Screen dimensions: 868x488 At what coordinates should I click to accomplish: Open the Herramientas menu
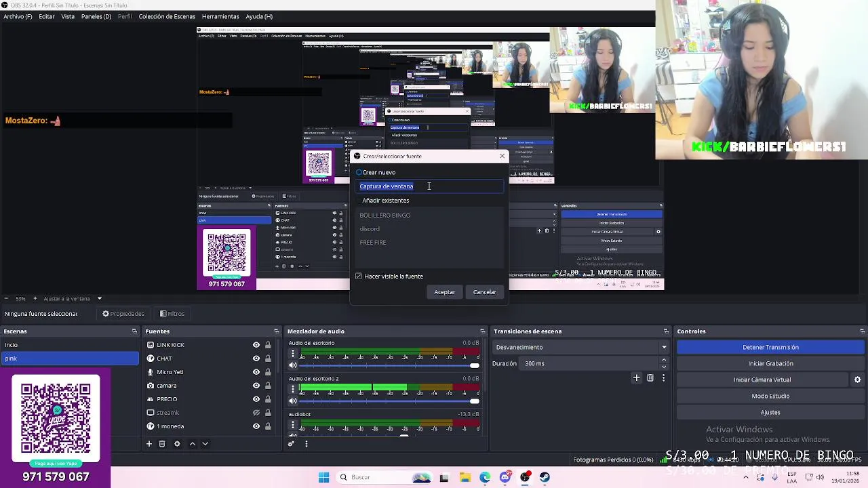[x=220, y=16]
